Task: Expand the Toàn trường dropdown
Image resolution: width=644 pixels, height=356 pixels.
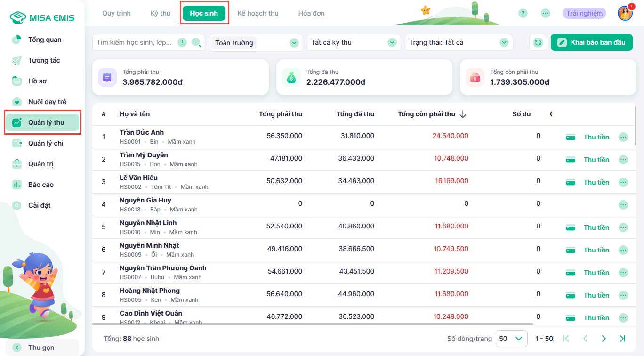Action: point(294,43)
